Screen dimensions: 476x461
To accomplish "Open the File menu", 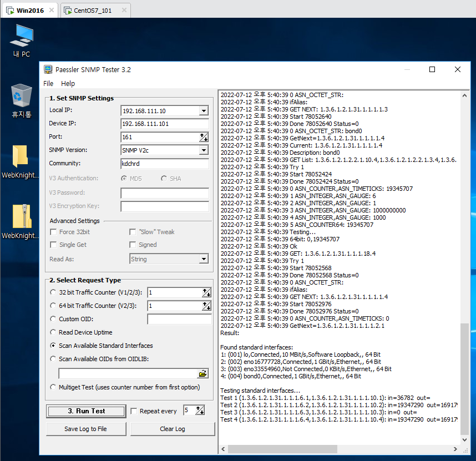I will click(x=48, y=83).
